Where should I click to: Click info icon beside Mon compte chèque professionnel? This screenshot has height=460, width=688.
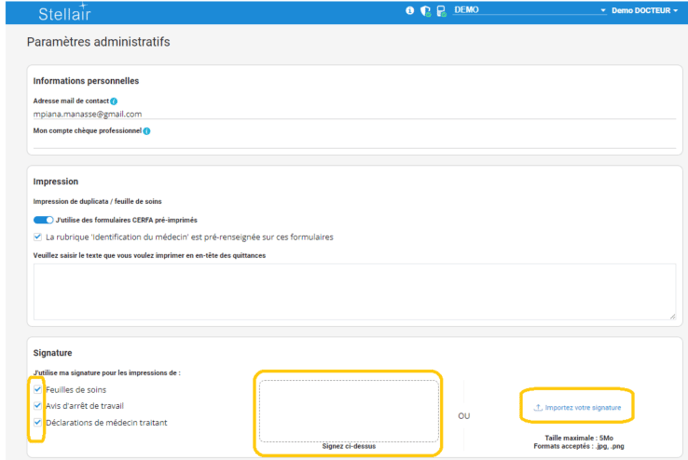(147, 131)
